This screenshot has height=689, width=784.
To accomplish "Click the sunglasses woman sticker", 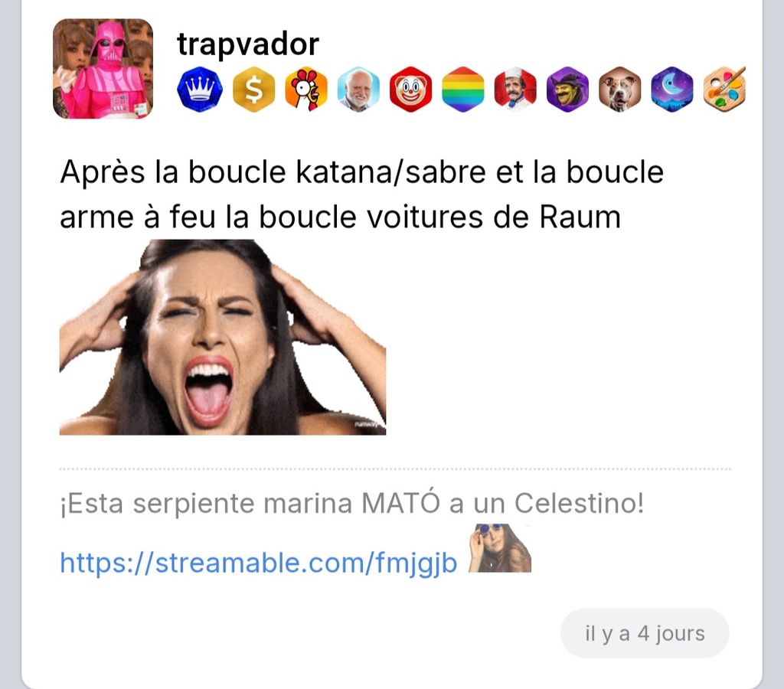I will pos(499,548).
